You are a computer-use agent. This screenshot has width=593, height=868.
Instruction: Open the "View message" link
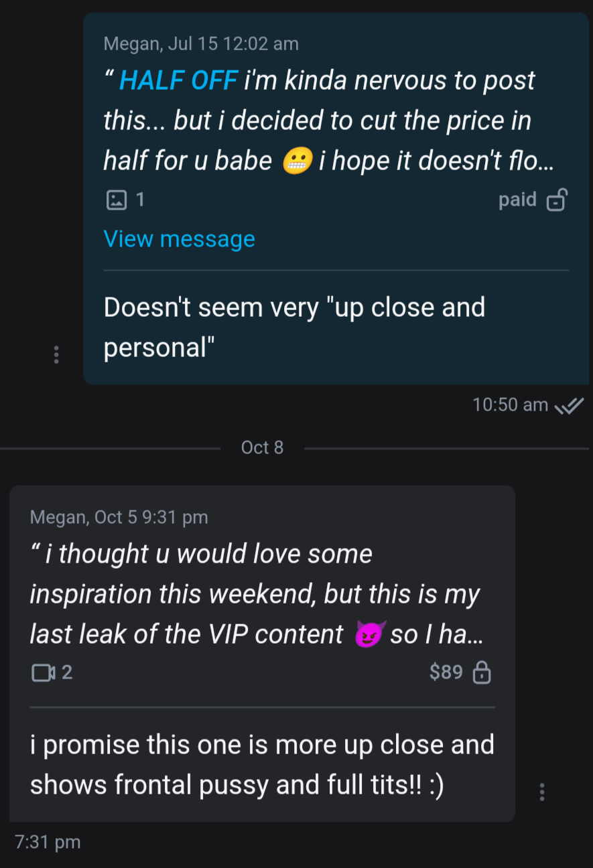click(x=180, y=239)
